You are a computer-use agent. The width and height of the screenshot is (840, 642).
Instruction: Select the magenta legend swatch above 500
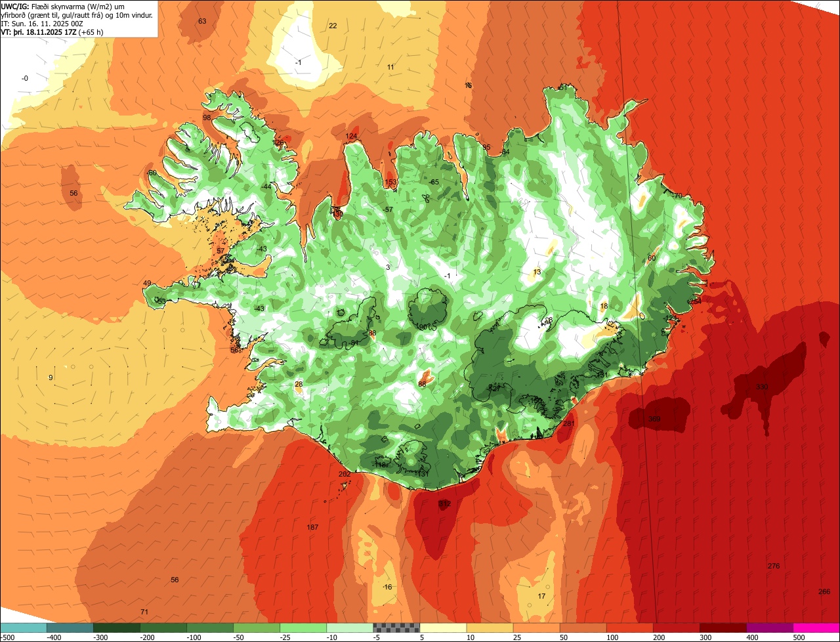click(816, 628)
